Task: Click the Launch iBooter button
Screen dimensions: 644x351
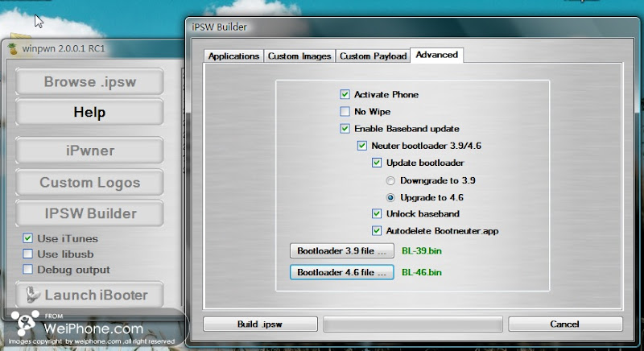Action: 89,295
